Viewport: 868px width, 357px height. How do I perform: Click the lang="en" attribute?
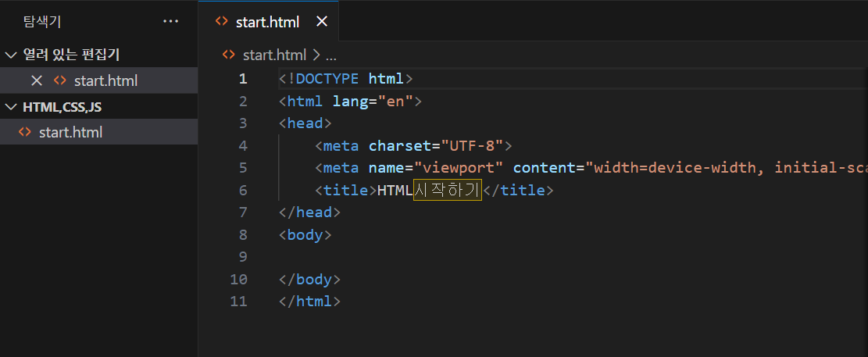tap(373, 102)
